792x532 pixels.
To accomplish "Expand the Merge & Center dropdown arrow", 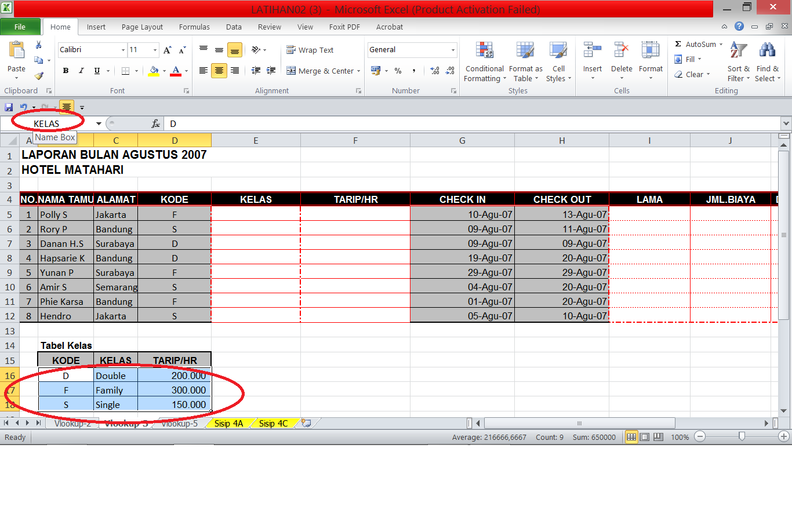I will (359, 71).
